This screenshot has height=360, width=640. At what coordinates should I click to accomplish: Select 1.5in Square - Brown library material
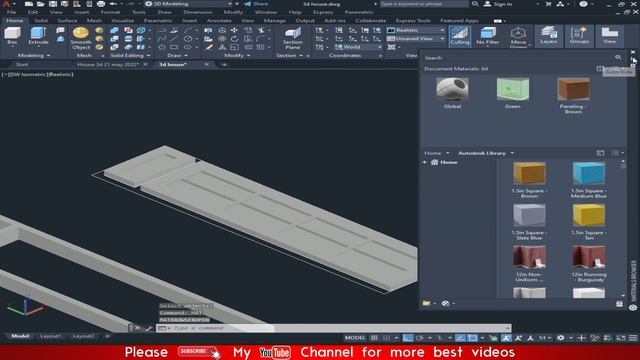(529, 180)
